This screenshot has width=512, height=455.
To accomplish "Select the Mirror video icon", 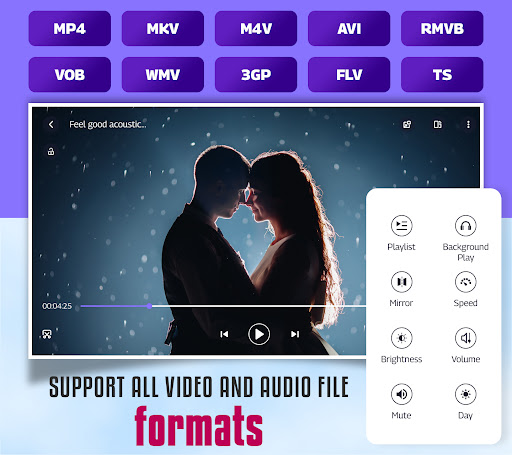I will coord(401,282).
